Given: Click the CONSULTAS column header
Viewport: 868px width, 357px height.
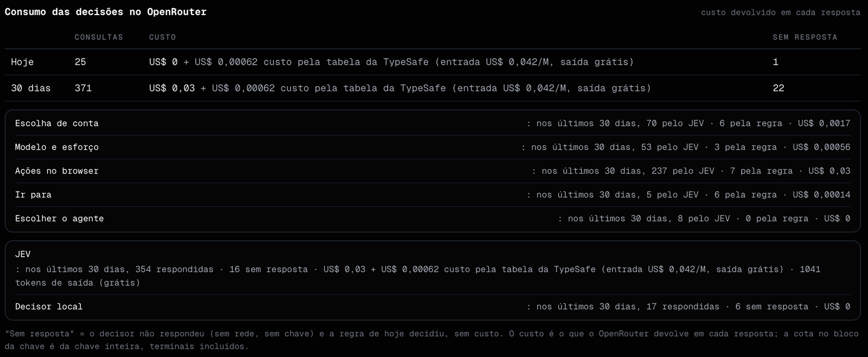Looking at the screenshot, I should 99,37.
